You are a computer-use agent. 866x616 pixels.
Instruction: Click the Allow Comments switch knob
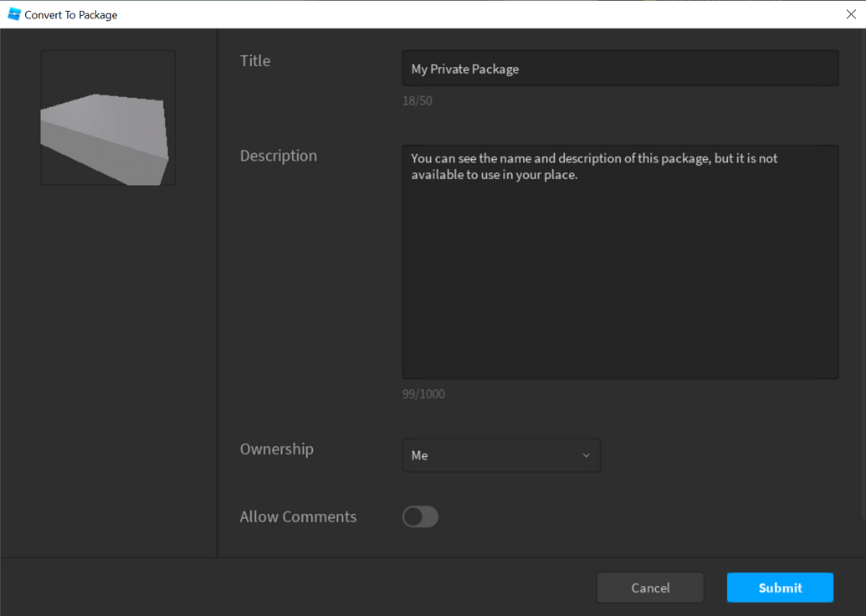(412, 516)
